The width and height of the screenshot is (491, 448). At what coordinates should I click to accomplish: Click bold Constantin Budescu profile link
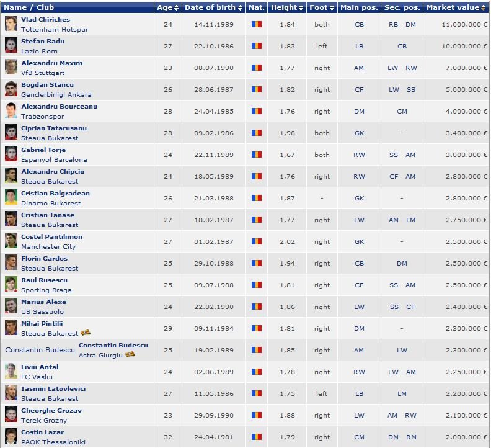[x=113, y=345]
